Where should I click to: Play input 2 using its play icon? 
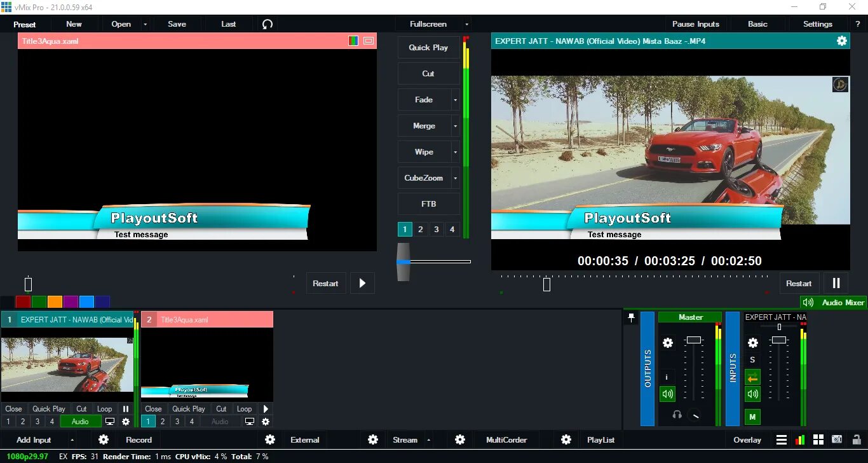pos(266,409)
